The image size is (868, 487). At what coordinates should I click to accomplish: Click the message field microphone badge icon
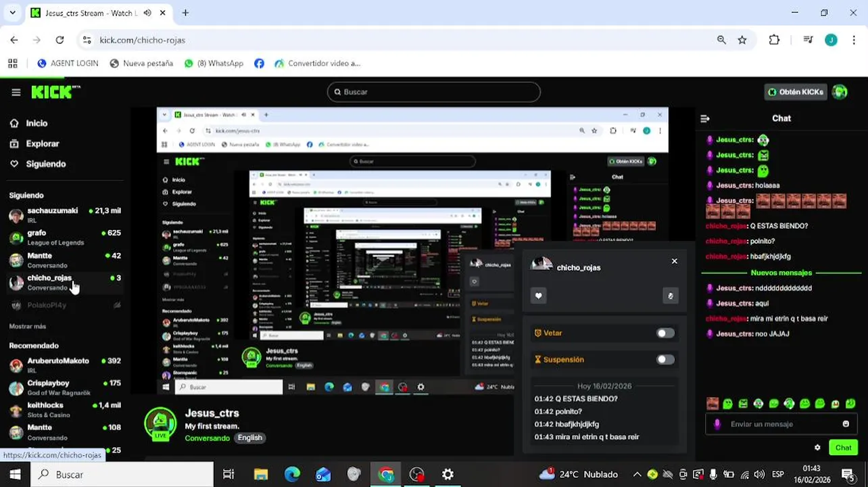pos(717,424)
